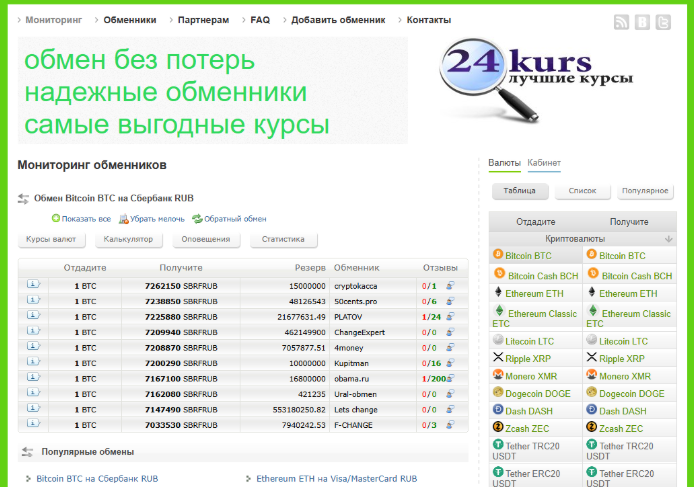Select Tether TRC20 USDT in Получите column
Screen dimensions: 694x490
[620, 451]
